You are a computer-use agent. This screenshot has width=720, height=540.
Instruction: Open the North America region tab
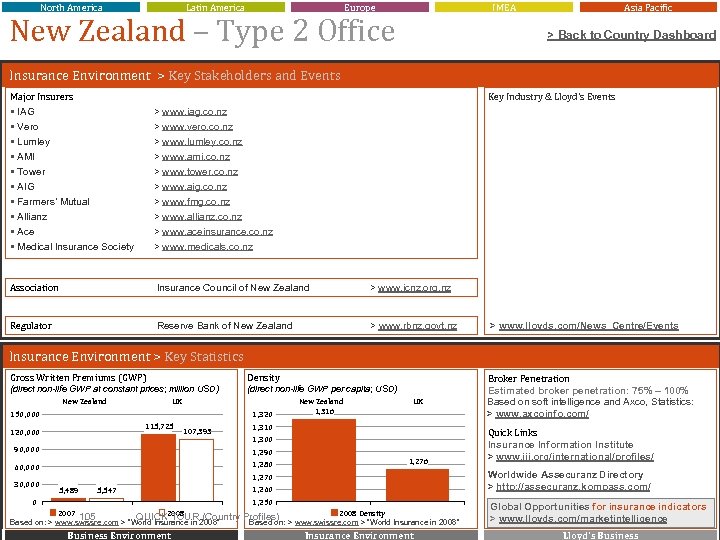click(x=71, y=7)
